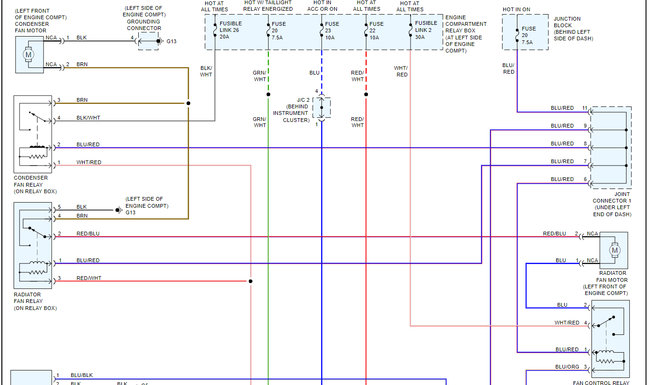
Task: Click RED/BLU label at radiator fan motor pin 2
Action: [x=554, y=234]
